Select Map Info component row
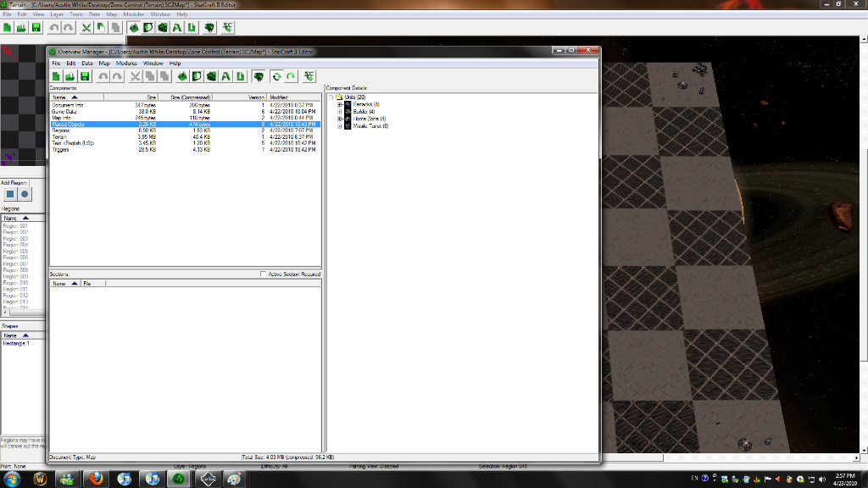This screenshot has width=868, height=488. pos(185,118)
